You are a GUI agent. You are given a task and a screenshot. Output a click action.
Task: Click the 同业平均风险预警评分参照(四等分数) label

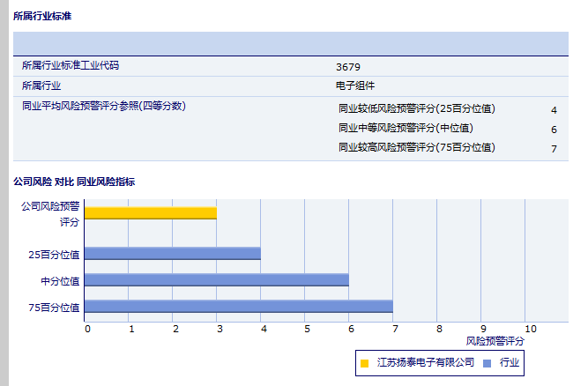[x=103, y=106]
